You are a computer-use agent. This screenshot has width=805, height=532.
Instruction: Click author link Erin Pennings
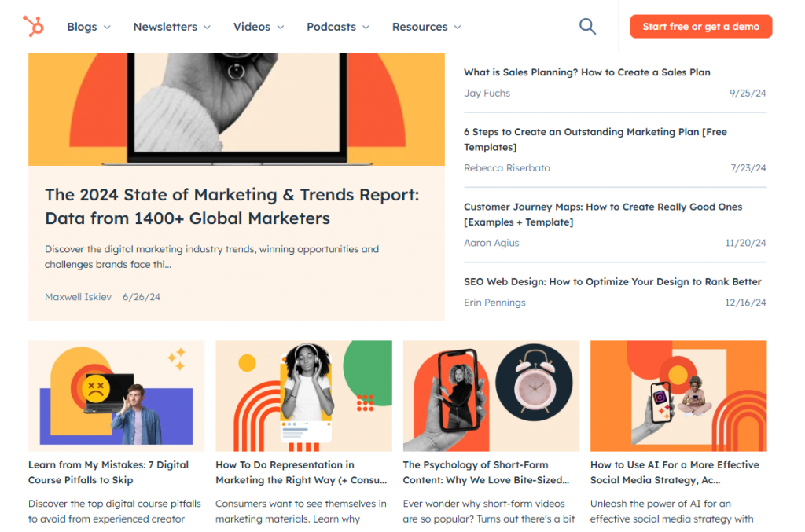494,302
